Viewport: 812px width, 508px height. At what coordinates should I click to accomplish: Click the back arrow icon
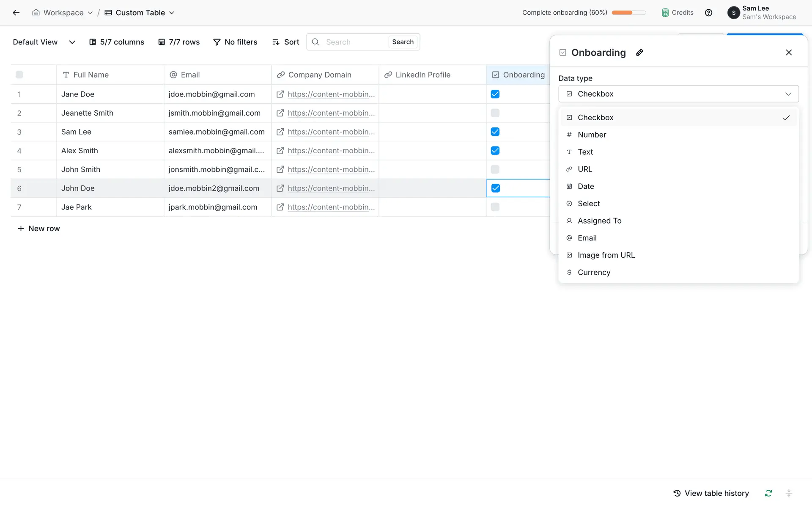point(16,13)
